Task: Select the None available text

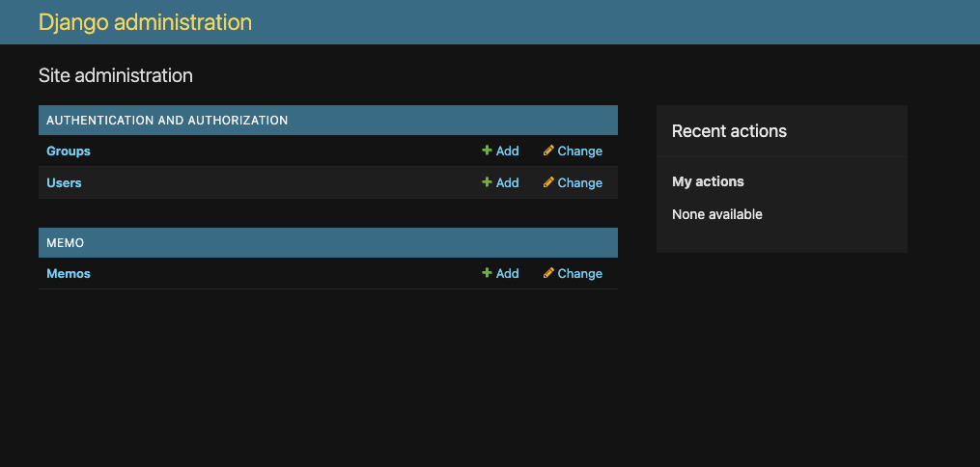Action: [716, 215]
